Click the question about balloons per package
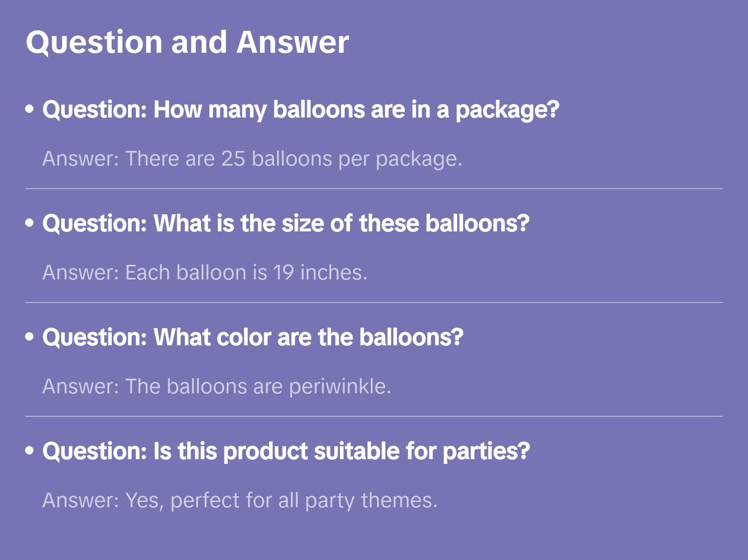The height and width of the screenshot is (560, 748). point(300,110)
